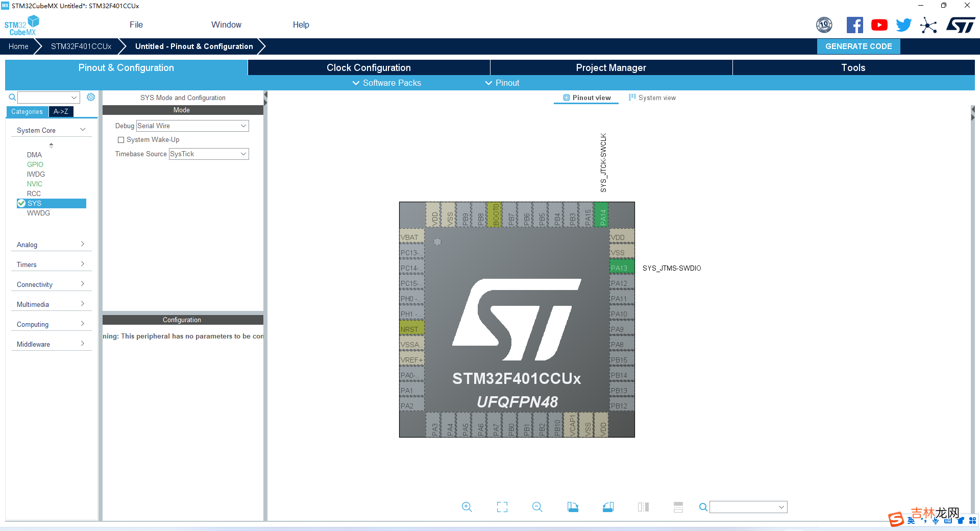Select the PA9 pin on chip

(622, 329)
